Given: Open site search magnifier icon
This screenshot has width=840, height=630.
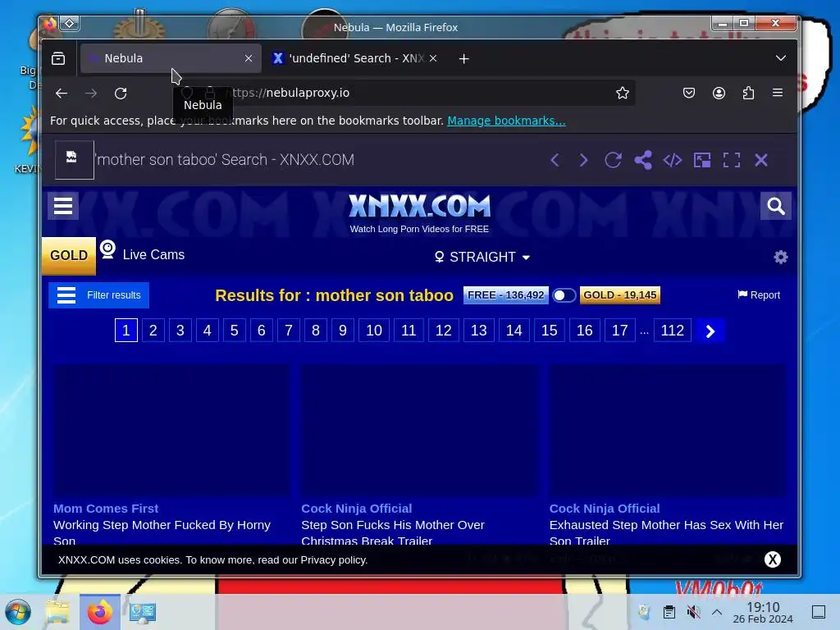Looking at the screenshot, I should 776,206.
